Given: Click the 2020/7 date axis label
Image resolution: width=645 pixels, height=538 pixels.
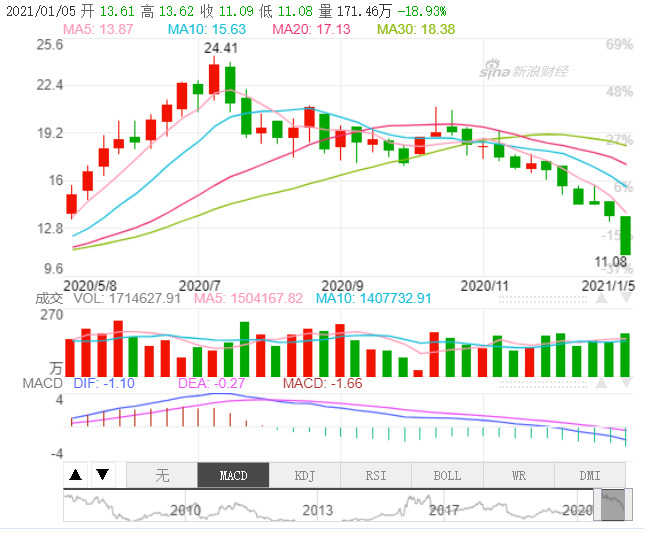Looking at the screenshot, I should (200, 285).
